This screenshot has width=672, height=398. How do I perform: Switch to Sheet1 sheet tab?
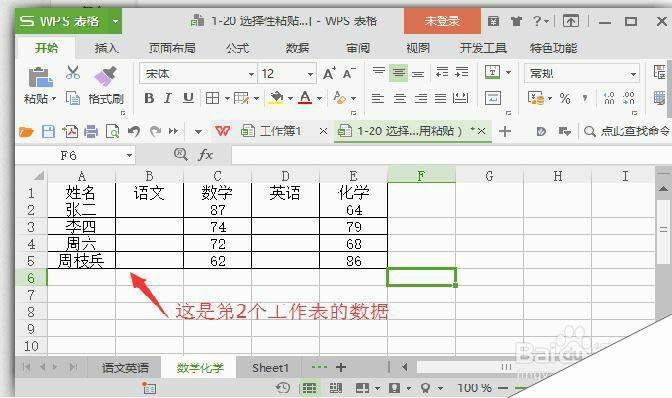[x=270, y=368]
